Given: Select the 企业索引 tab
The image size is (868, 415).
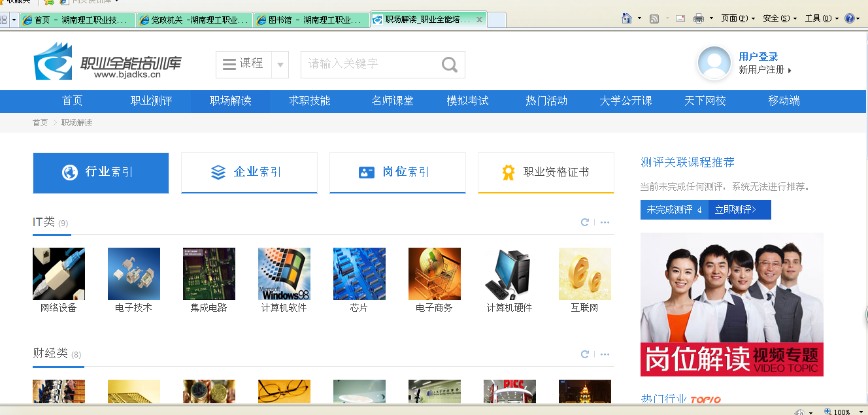Looking at the screenshot, I should click(x=249, y=173).
